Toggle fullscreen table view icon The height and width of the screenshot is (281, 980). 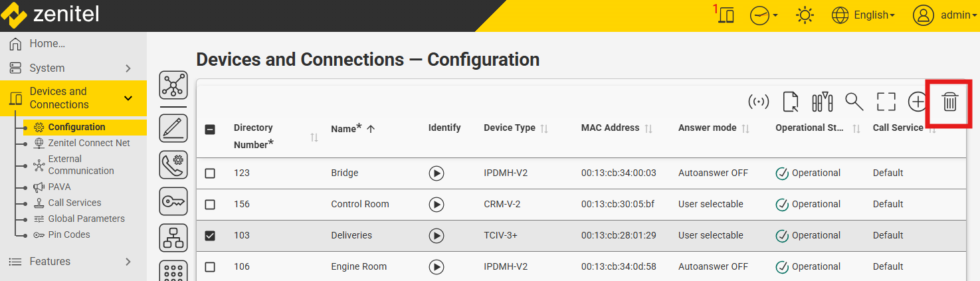click(x=886, y=102)
